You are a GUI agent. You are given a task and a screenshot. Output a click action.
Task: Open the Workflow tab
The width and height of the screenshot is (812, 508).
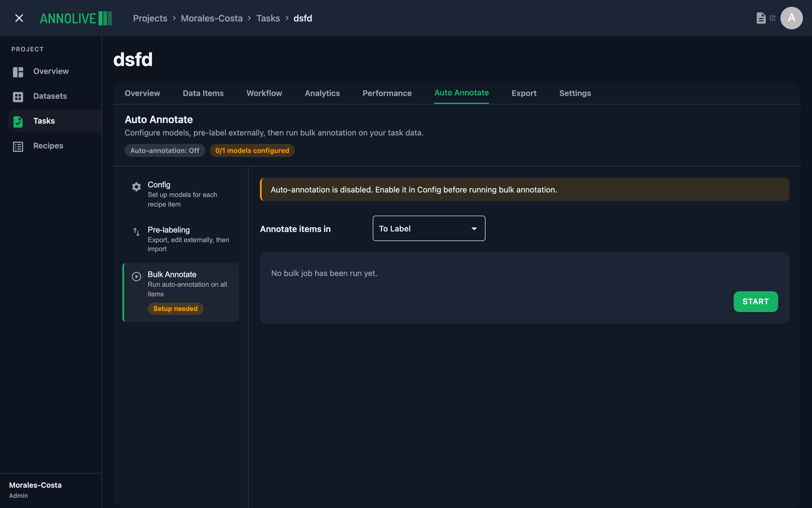point(264,93)
